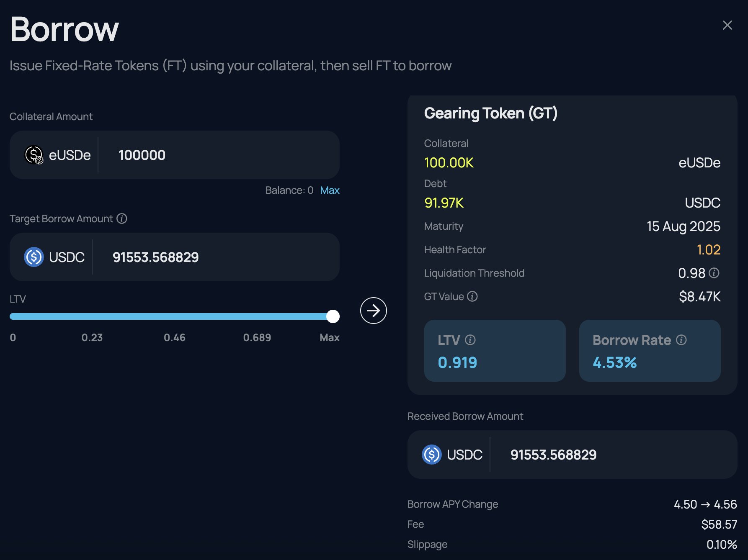Click the info icon next to Liquidation Threshold
This screenshot has height=560, width=748.
(714, 273)
